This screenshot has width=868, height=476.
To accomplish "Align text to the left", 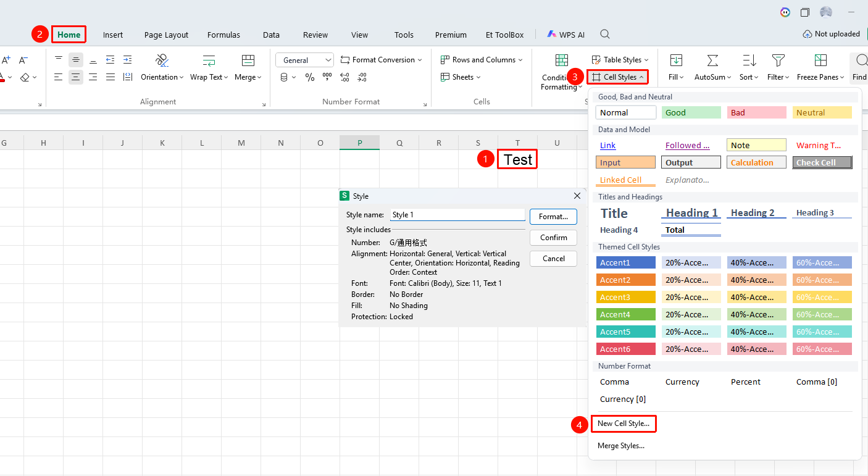I will coord(59,77).
